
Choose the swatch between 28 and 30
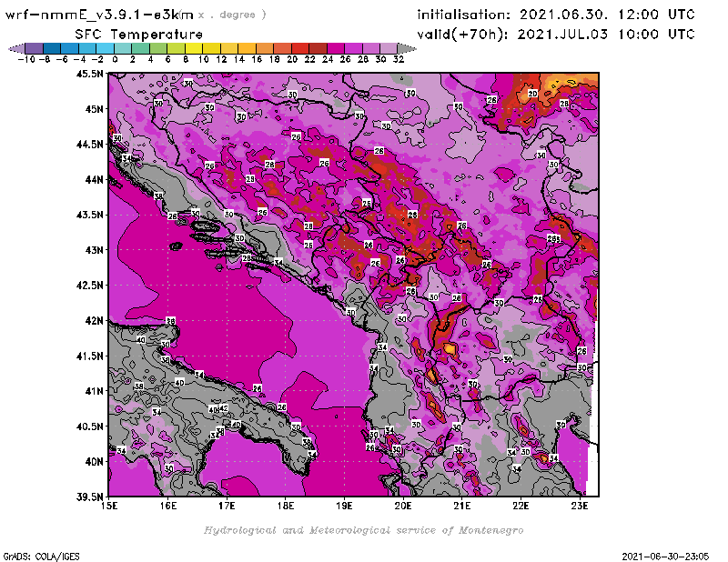click(371, 48)
